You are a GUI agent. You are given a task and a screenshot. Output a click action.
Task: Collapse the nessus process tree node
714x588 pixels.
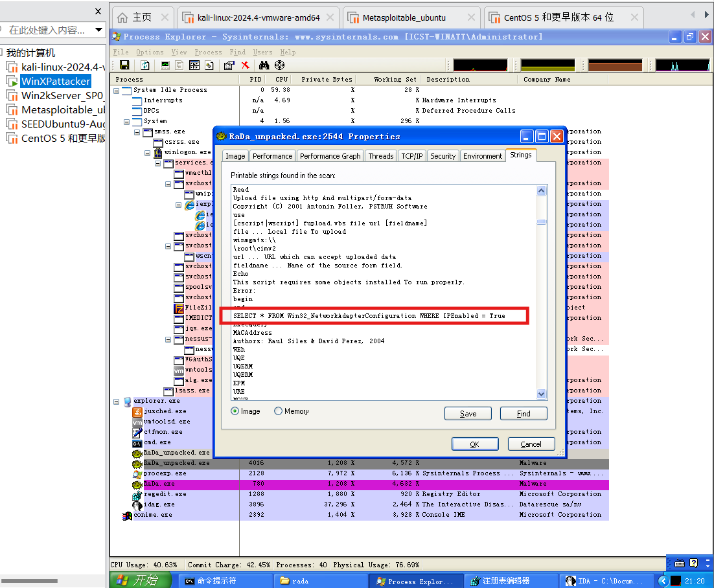(168, 339)
